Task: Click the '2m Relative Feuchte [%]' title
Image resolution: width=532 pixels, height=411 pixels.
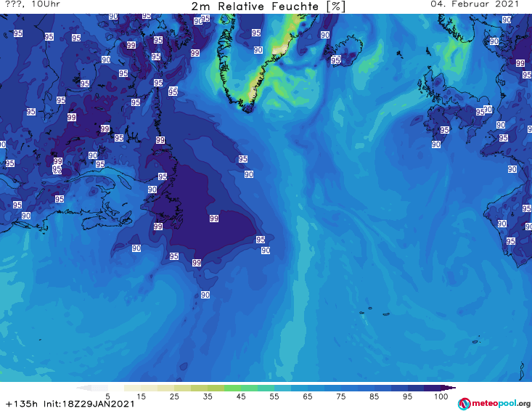Action: point(269,7)
